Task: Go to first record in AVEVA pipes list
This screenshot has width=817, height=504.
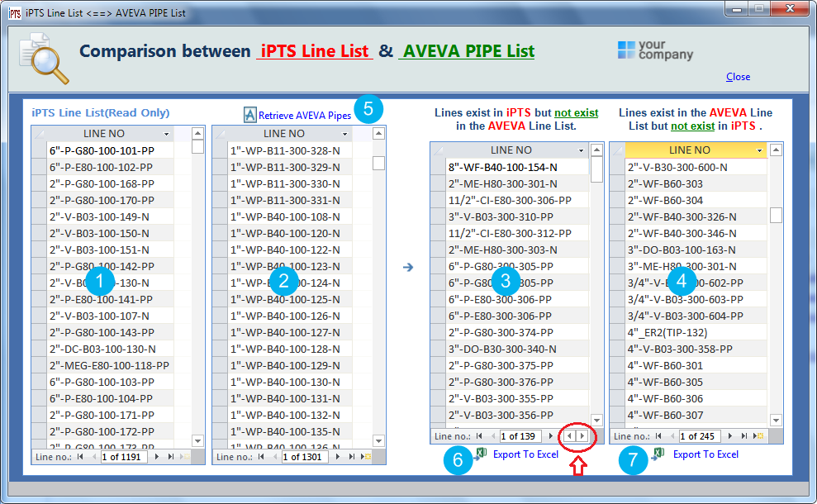Action: coord(261,457)
